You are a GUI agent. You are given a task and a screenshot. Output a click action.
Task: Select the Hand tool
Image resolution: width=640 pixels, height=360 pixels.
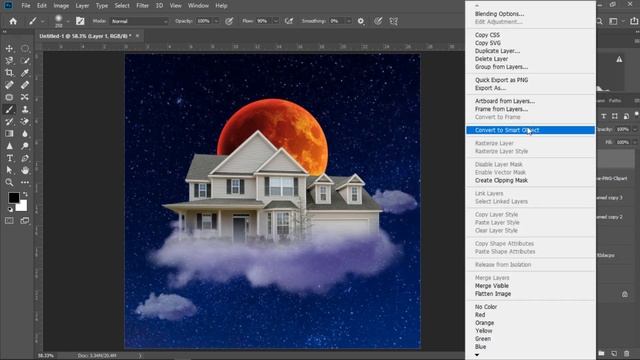point(25,170)
